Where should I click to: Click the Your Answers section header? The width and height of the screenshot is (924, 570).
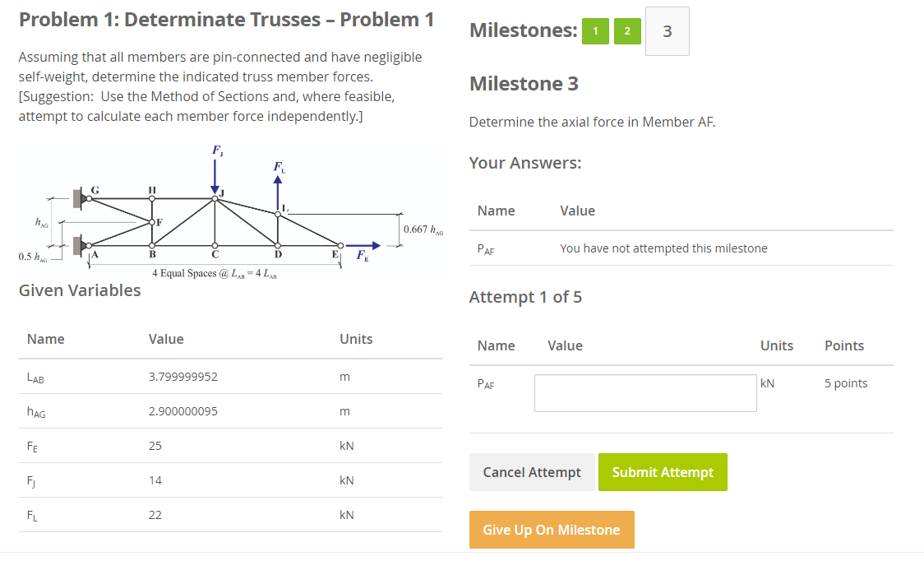click(524, 162)
